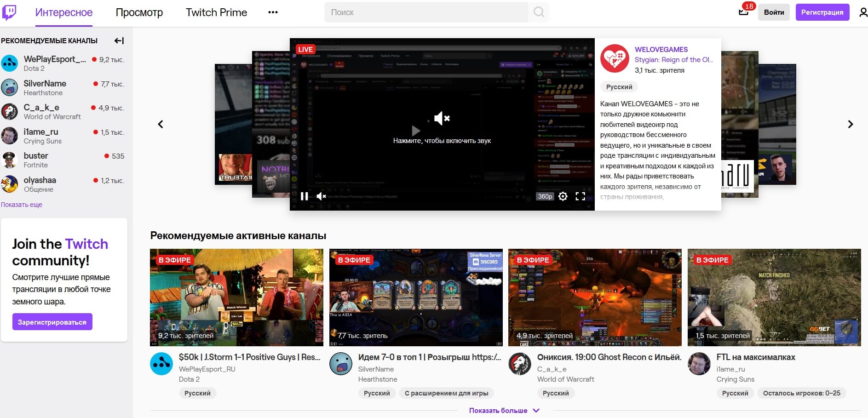Pause the featured live stream

pos(304,196)
